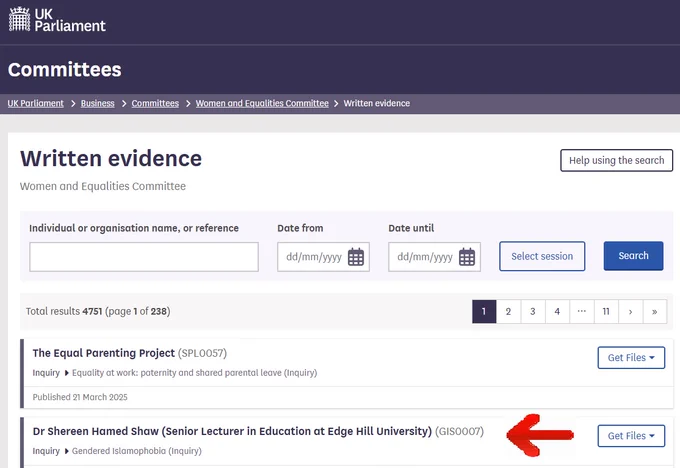The width and height of the screenshot is (680, 468).
Task: Click the Committees header title
Action: point(65,70)
